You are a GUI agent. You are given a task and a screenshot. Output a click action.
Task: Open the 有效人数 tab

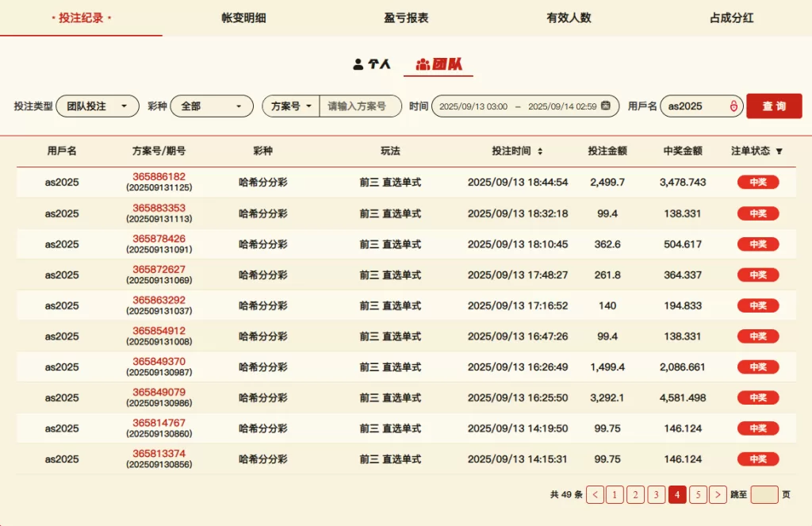click(569, 17)
